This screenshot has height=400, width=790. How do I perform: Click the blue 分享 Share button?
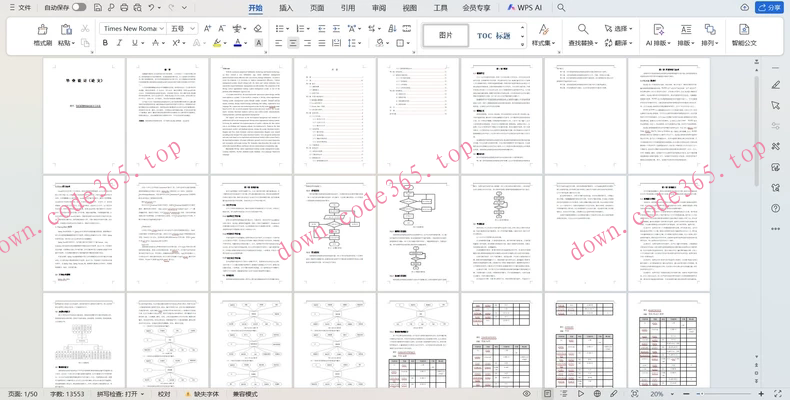[769, 8]
